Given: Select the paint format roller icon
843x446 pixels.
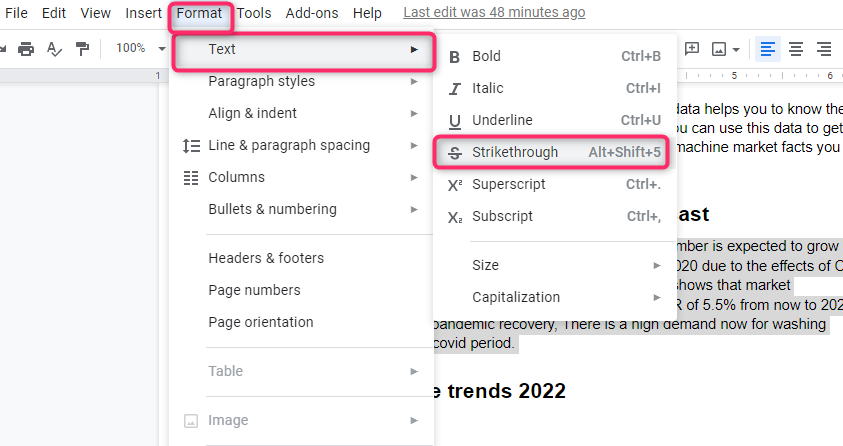Looking at the screenshot, I should tap(82, 49).
